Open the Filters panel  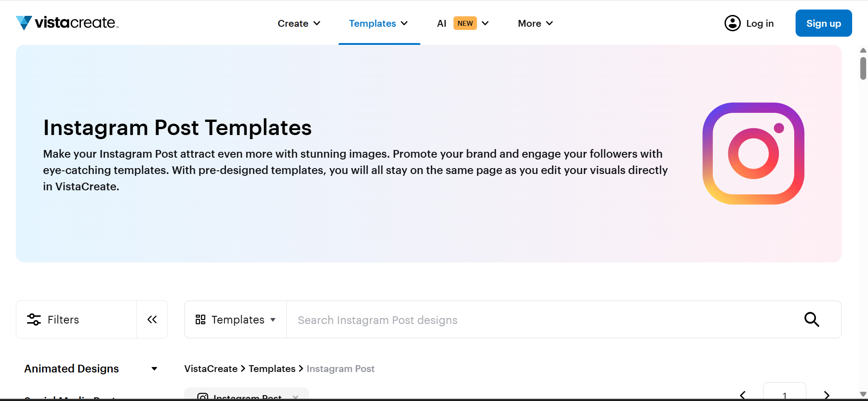[x=76, y=319]
